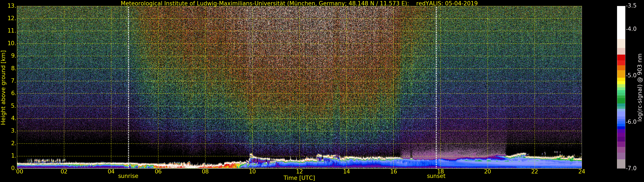Select the 'Meteorological Institute of Ludwig-Maximilians-Universität' title text
The height and width of the screenshot is (182, 644).
(203, 3)
